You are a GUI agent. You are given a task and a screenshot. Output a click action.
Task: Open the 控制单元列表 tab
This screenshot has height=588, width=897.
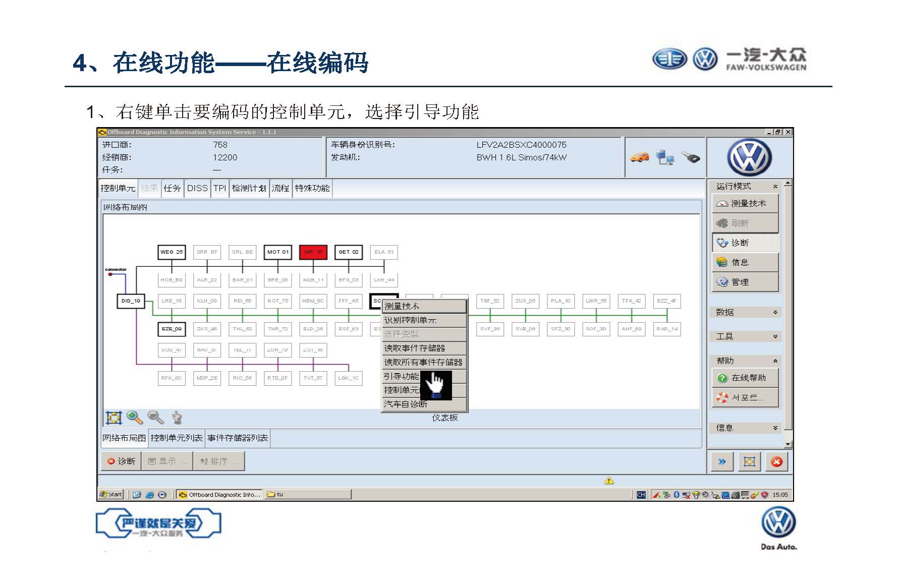[177, 438]
